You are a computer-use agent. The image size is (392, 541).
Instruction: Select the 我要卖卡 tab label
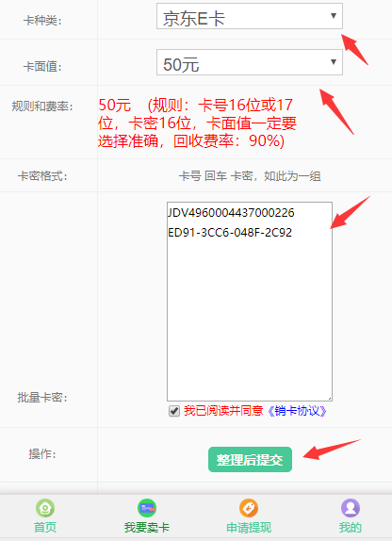[x=147, y=527]
